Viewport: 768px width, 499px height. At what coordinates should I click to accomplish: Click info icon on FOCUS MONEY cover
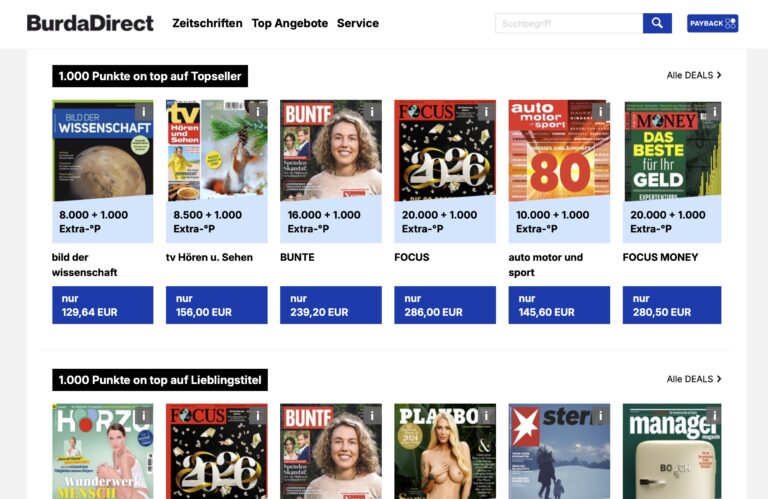[x=712, y=112]
